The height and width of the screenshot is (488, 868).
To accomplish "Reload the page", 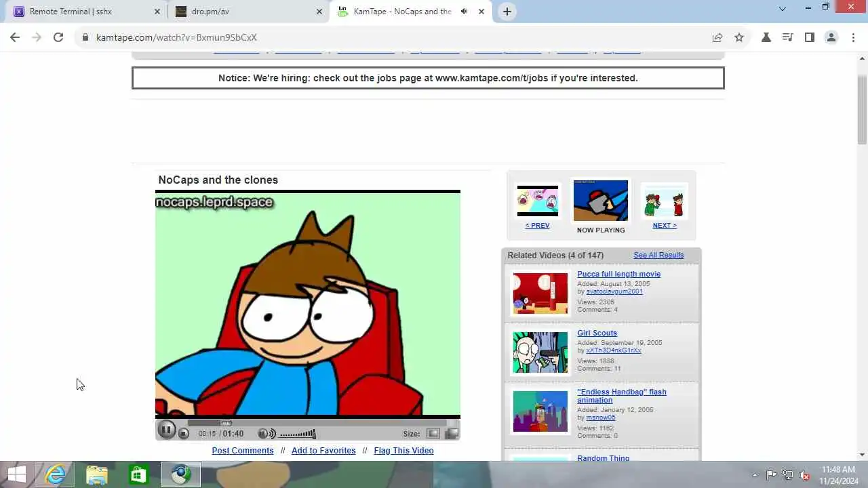I will pyautogui.click(x=58, y=37).
